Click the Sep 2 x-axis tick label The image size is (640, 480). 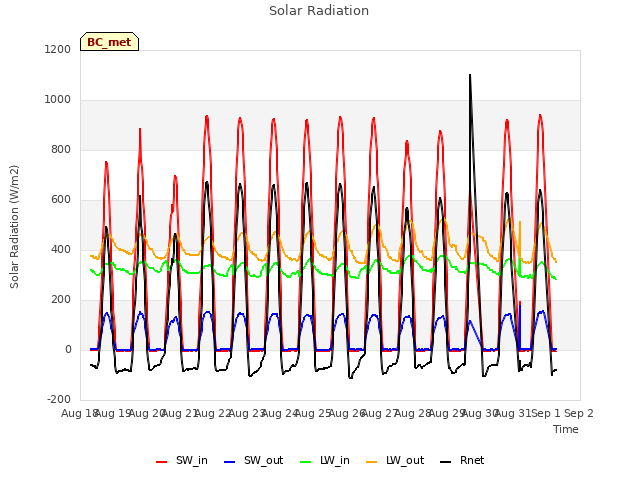pos(579,413)
